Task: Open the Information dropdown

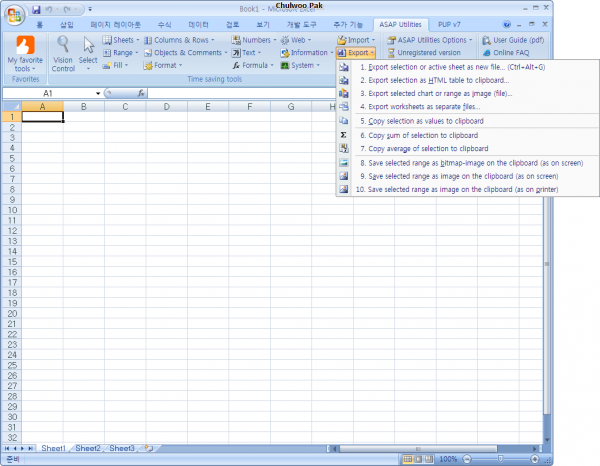Action: 307,53
